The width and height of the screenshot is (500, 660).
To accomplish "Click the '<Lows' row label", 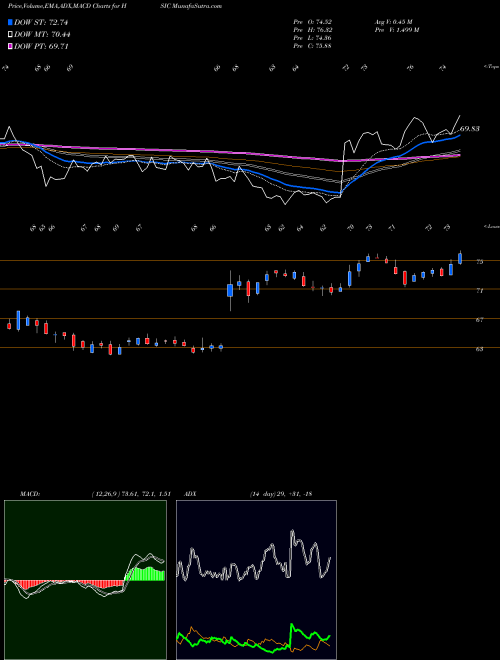I will pyautogui.click(x=492, y=226).
